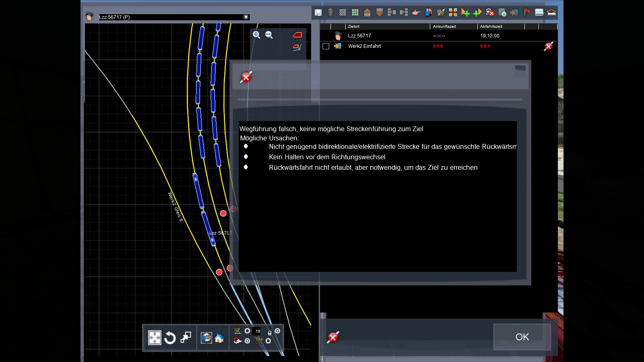The image size is (644, 362).
Task: Zoom in on the track map
Action: pyautogui.click(x=256, y=35)
